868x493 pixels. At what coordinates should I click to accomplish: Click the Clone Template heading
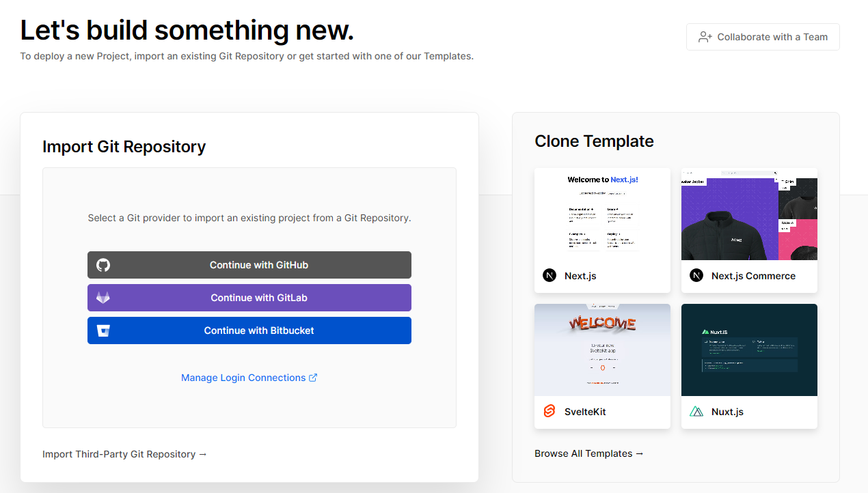click(594, 141)
